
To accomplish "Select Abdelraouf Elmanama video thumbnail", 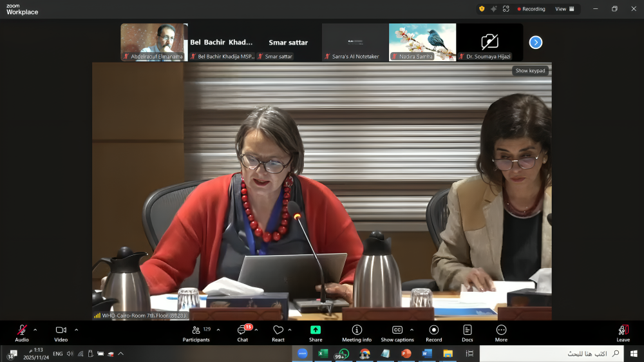I will pyautogui.click(x=155, y=42).
